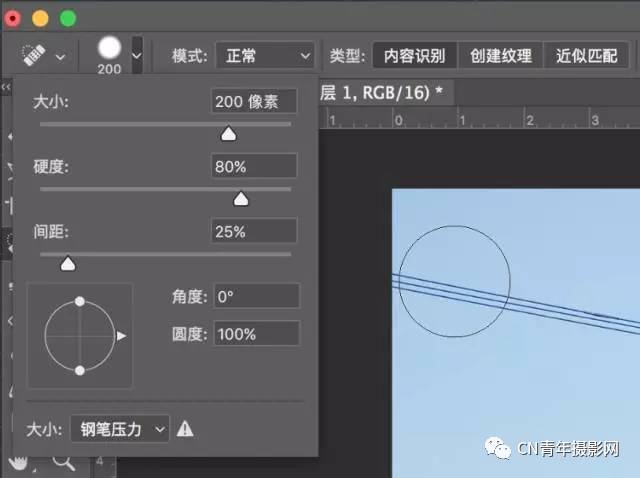The width and height of the screenshot is (640, 478).
Task: Choose the 近似匹配 type option
Action: [x=586, y=56]
